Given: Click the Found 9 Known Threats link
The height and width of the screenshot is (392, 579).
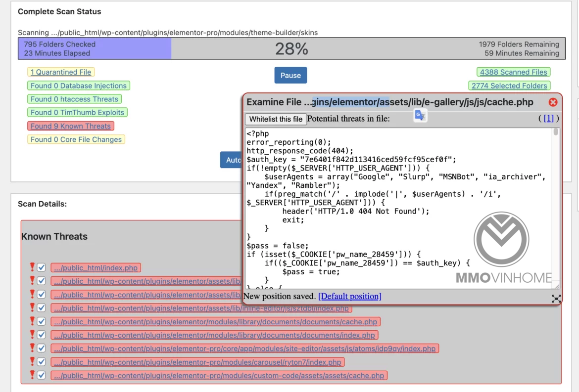Looking at the screenshot, I should 70,126.
